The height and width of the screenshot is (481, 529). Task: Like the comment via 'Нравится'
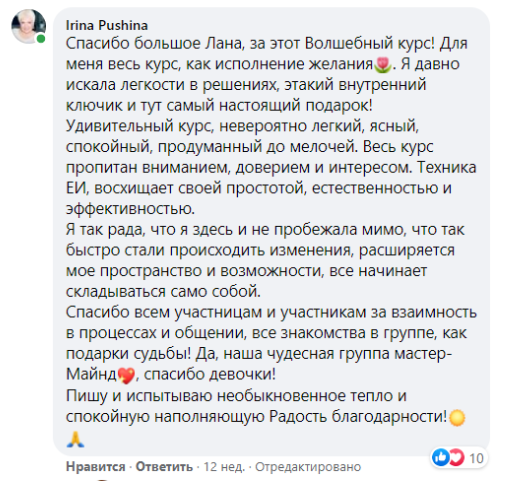coord(95,467)
